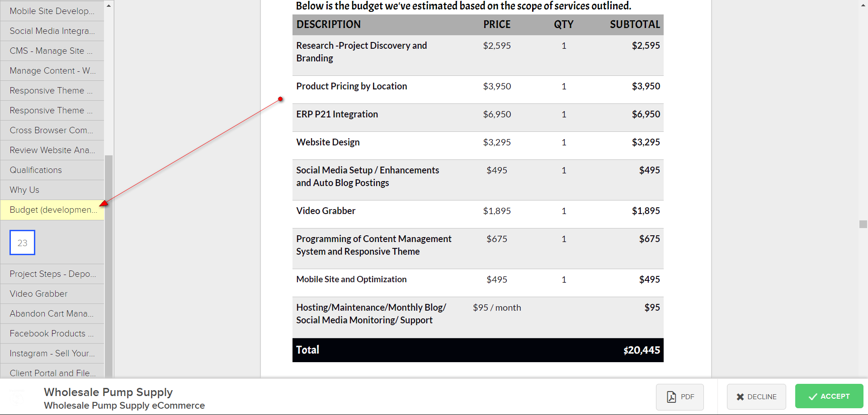This screenshot has height=415, width=868.
Task: Open the Social Media Integra... section
Action: tap(52, 31)
